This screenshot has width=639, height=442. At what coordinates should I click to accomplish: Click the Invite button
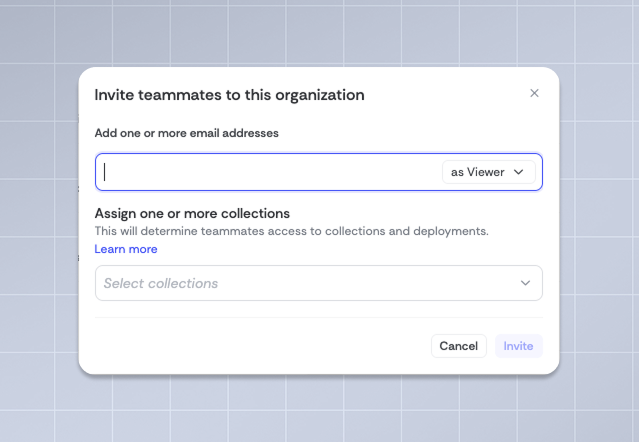[518, 346]
